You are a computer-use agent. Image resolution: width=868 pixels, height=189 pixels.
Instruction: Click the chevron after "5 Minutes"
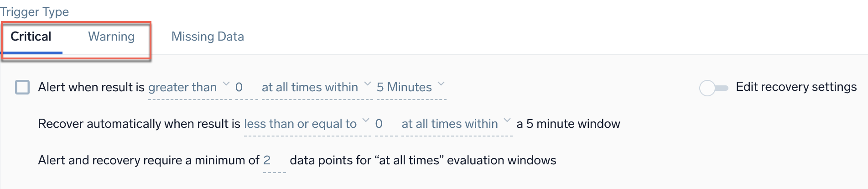(x=441, y=84)
